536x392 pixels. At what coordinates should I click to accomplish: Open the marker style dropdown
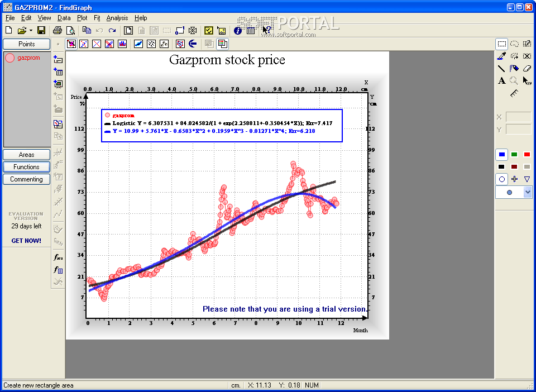tap(528, 192)
